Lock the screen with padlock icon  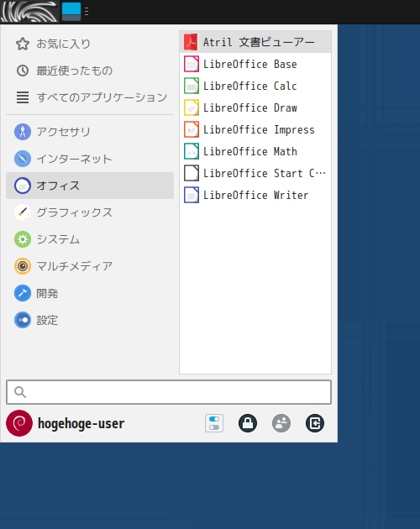(248, 423)
